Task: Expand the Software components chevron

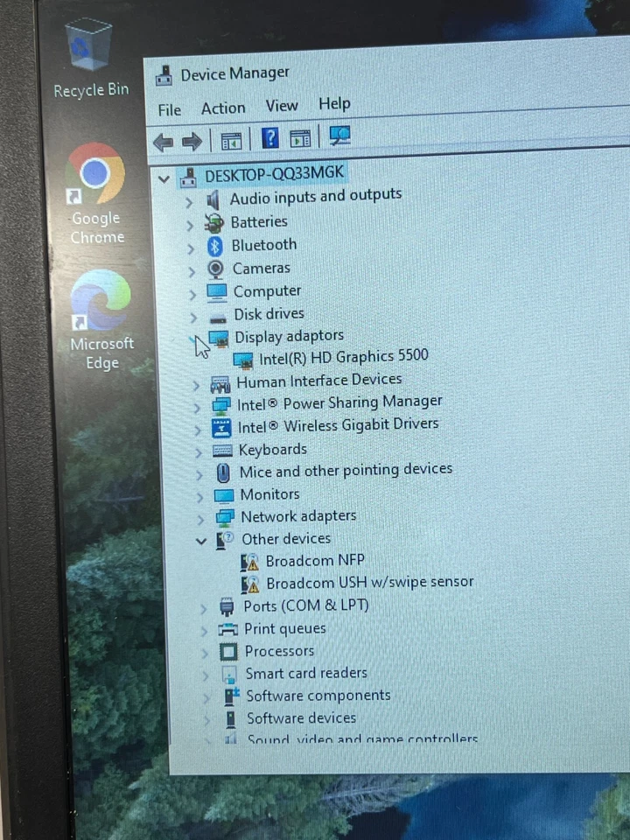Action: 206,698
